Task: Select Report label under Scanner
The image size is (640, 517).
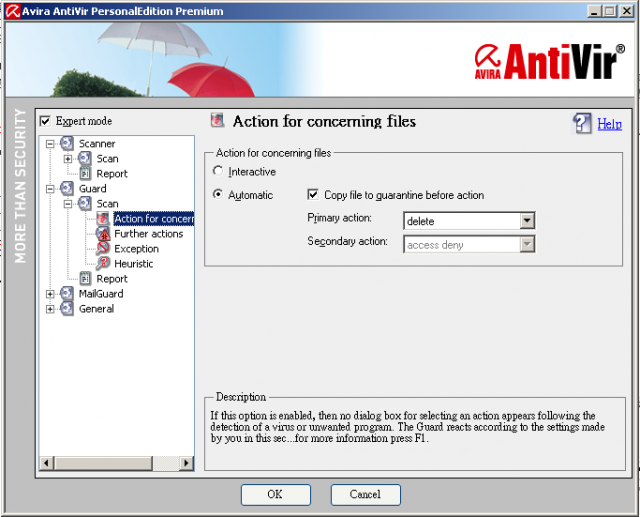Action: coord(112,174)
